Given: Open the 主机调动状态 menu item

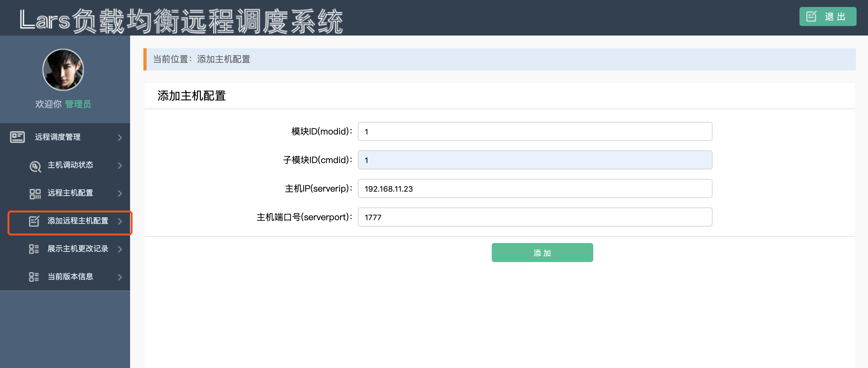Looking at the screenshot, I should click(70, 165).
